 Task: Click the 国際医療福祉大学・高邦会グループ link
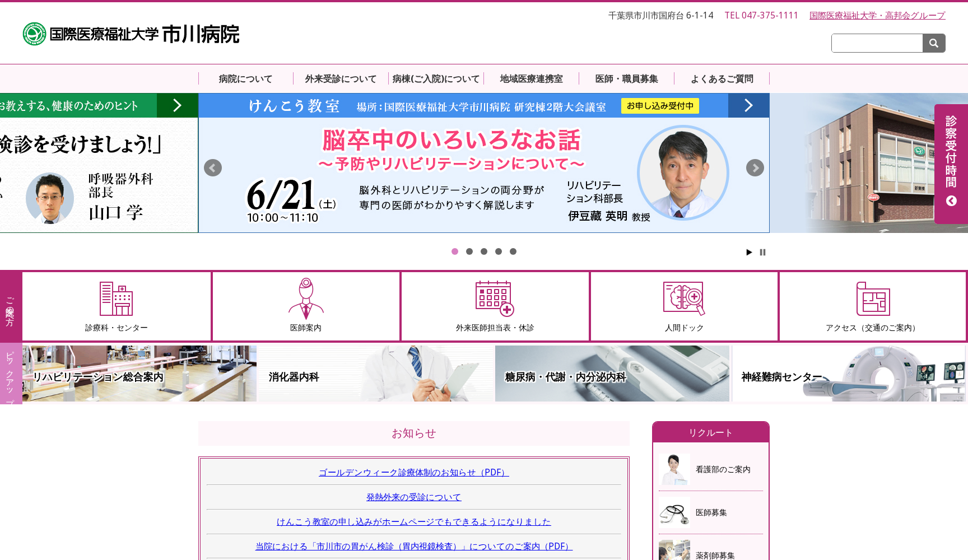click(x=877, y=16)
